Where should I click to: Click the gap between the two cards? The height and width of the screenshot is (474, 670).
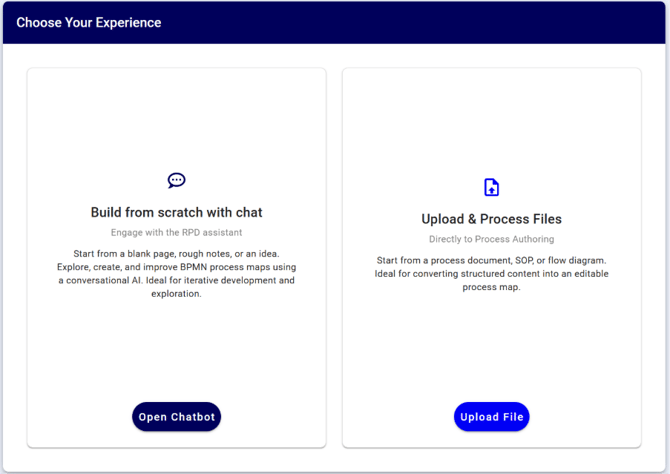coord(334,258)
